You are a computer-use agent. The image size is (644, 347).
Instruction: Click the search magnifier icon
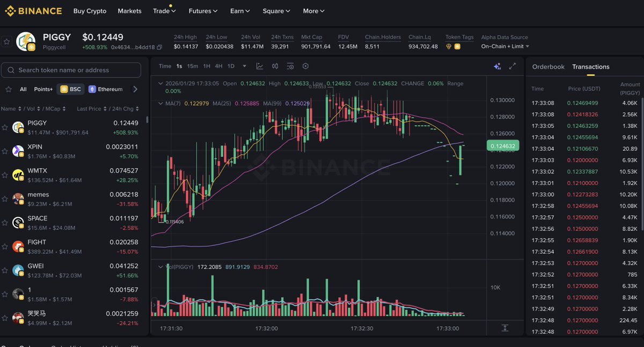11,70
